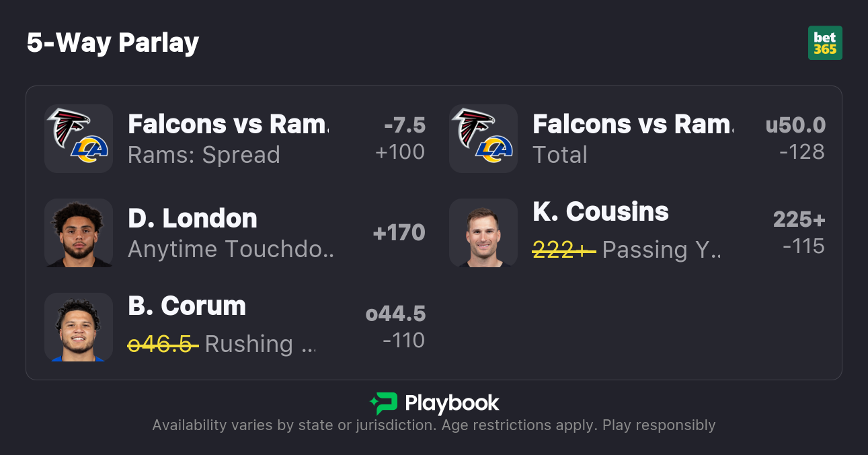Click the 225+ passing yards line
The height and width of the screenshot is (455, 868).
point(799,219)
